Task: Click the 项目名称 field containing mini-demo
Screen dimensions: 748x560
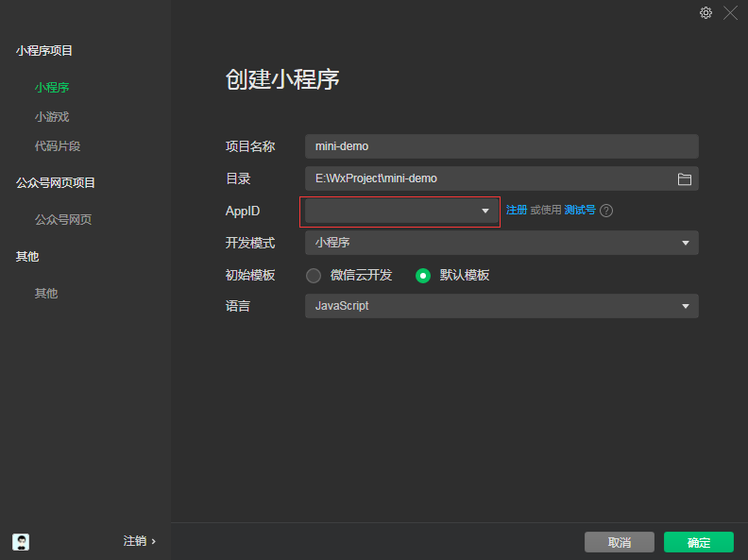Action: 501,146
